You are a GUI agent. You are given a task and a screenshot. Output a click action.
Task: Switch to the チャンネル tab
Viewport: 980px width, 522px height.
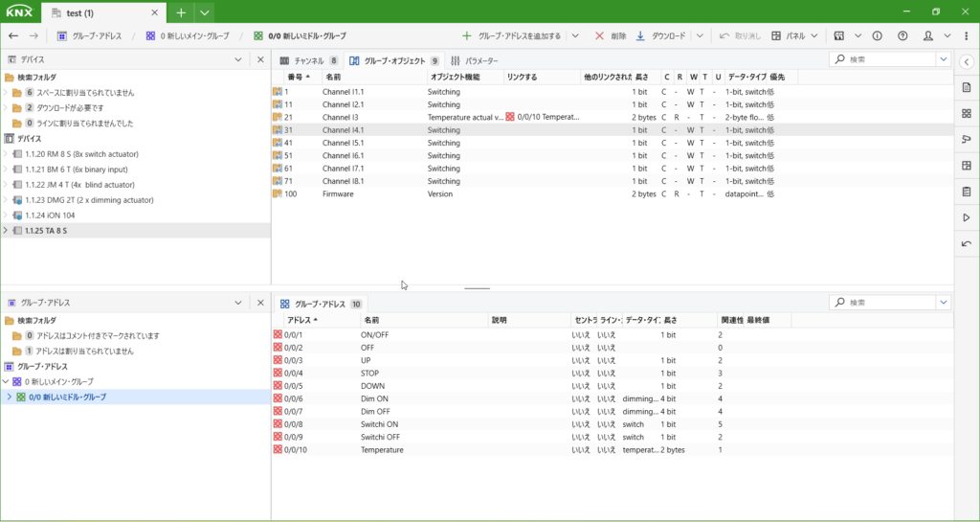(308, 60)
